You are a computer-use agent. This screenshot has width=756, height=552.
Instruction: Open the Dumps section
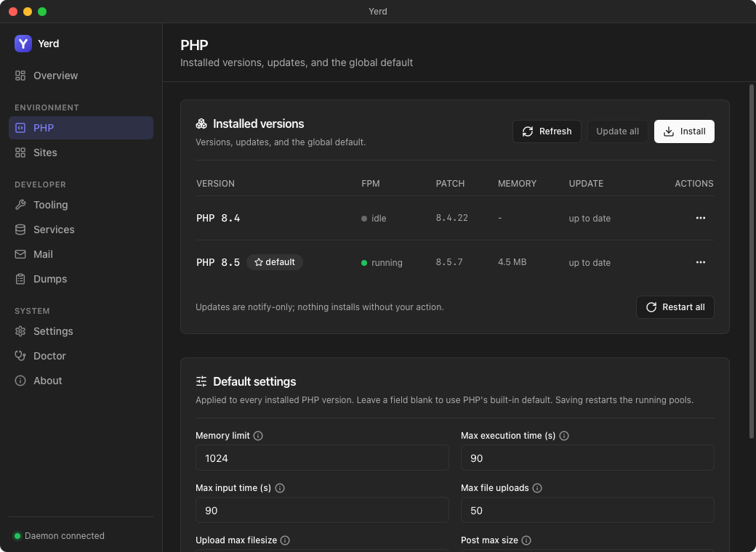click(81, 279)
